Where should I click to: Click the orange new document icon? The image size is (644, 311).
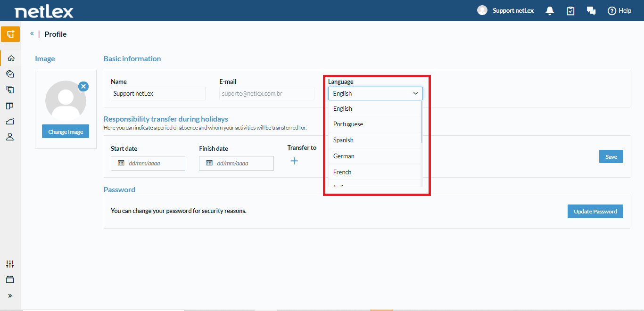[10, 34]
